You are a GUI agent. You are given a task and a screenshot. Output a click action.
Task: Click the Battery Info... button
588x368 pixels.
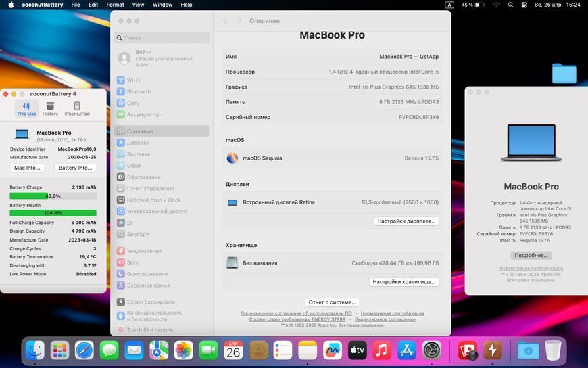pyautogui.click(x=76, y=168)
